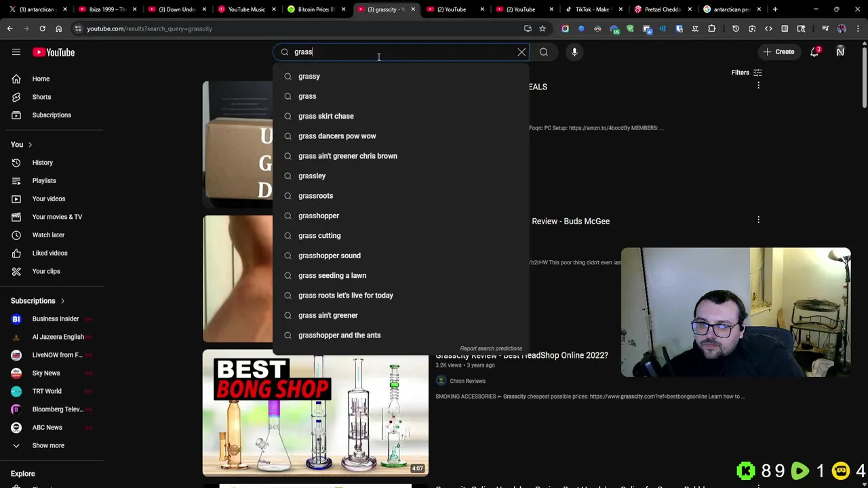
Task: Choose the 'grass cutting' suggestion
Action: click(x=401, y=236)
